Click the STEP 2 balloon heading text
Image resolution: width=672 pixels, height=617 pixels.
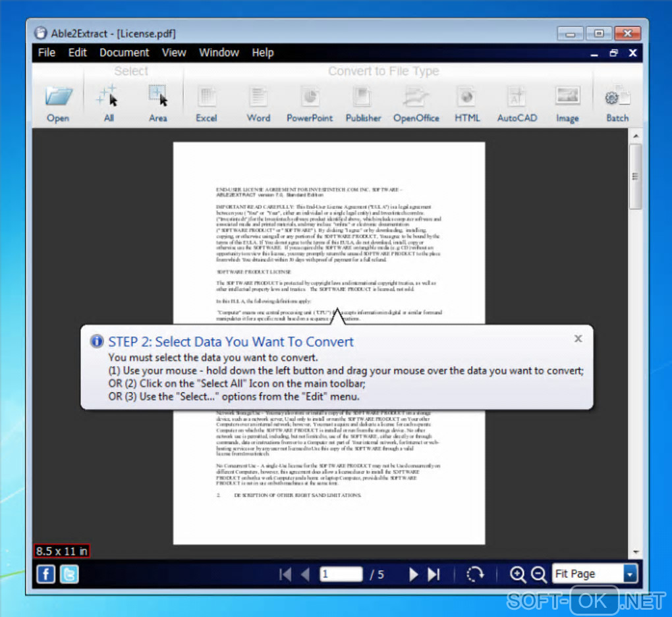(x=231, y=342)
